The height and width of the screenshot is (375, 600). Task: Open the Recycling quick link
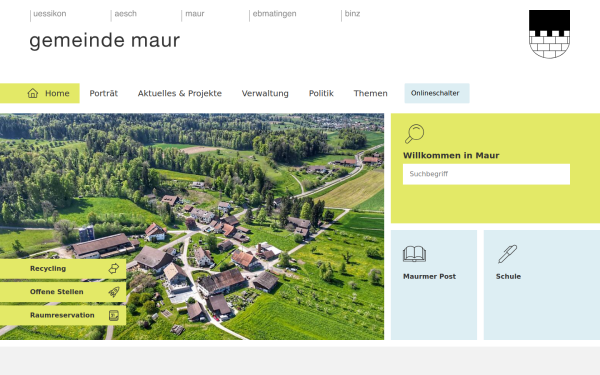point(63,269)
